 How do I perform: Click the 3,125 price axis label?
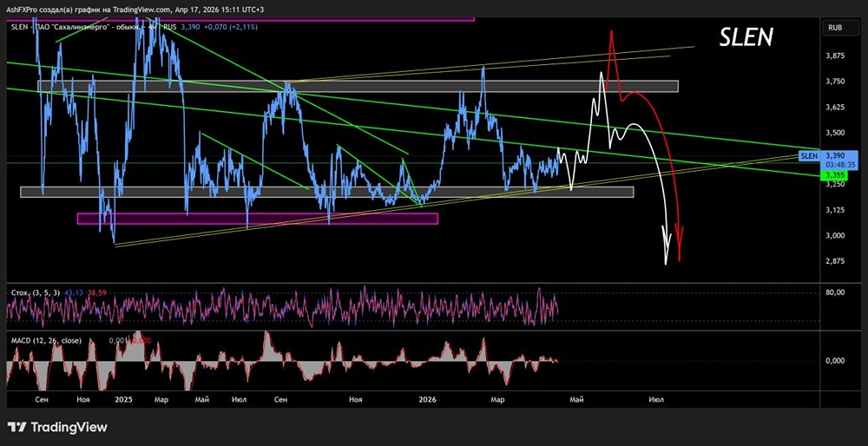tap(837, 210)
